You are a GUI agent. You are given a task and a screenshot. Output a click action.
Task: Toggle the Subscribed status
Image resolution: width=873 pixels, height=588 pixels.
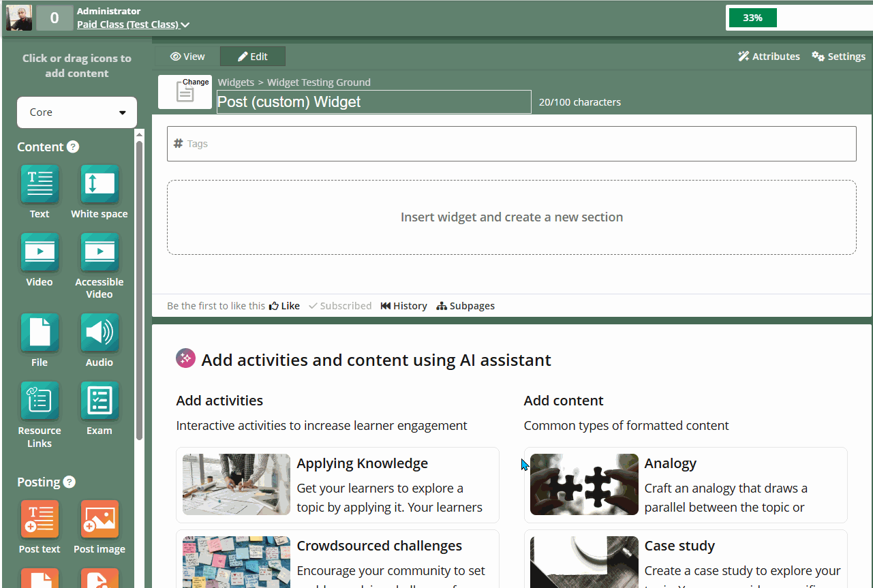click(x=340, y=306)
